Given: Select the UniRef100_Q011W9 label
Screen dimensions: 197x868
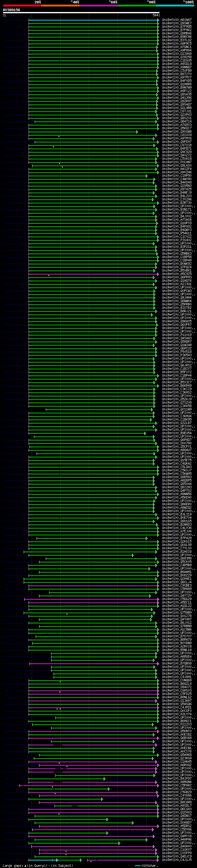Looking at the screenshot, I should [x=177, y=410].
